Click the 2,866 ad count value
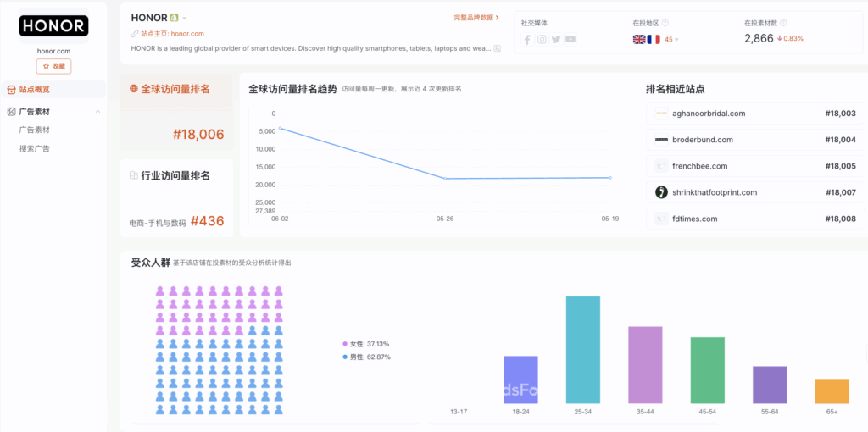This screenshot has height=432, width=868. (x=759, y=38)
